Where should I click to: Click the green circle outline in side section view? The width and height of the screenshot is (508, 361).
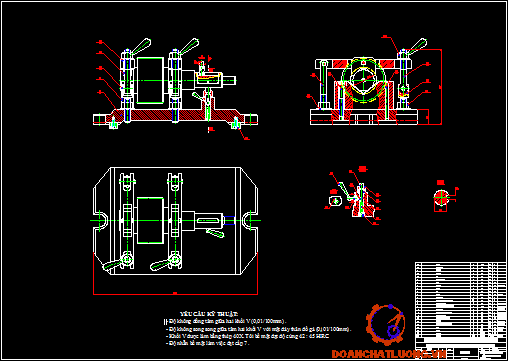pyautogui.click(x=363, y=80)
